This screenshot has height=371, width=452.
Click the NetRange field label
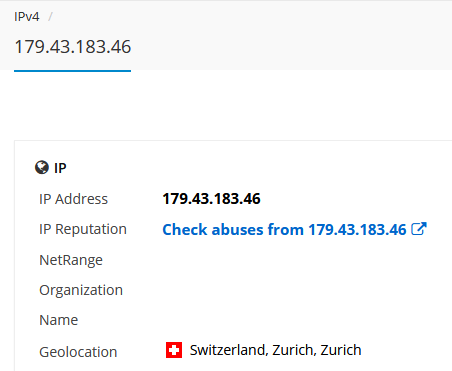pyautogui.click(x=71, y=260)
